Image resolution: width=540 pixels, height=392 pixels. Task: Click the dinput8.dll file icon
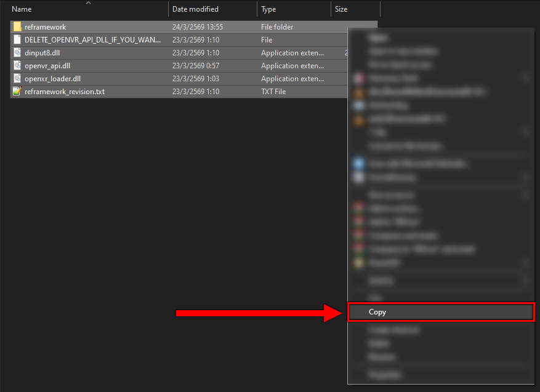coord(17,53)
